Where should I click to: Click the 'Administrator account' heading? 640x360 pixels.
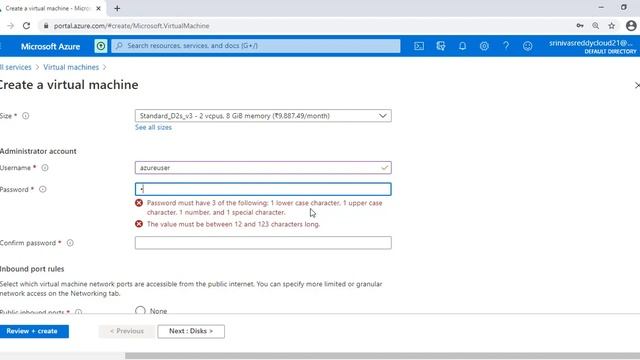coord(38,151)
